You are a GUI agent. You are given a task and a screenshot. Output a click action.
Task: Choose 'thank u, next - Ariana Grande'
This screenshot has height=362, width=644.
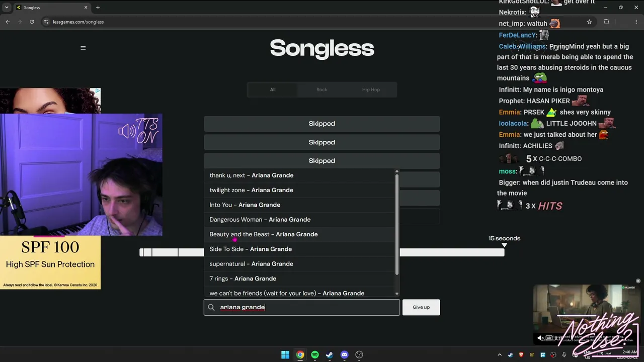pos(299,175)
